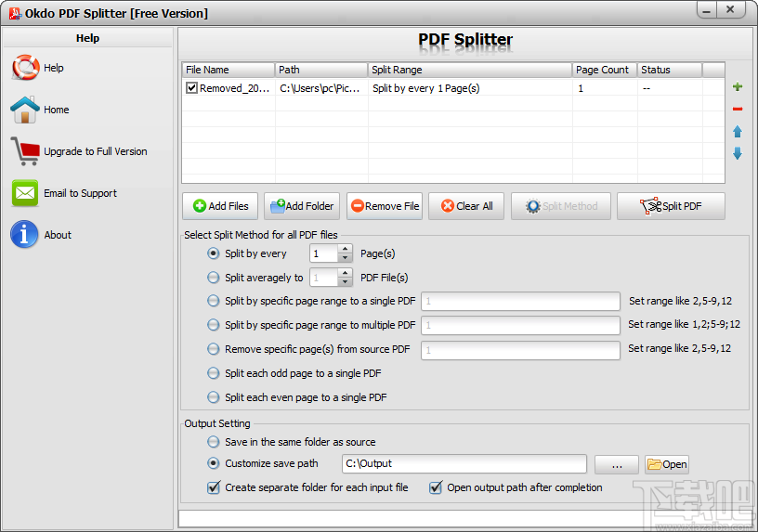
Task: Click the Status column header
Action: [670, 70]
